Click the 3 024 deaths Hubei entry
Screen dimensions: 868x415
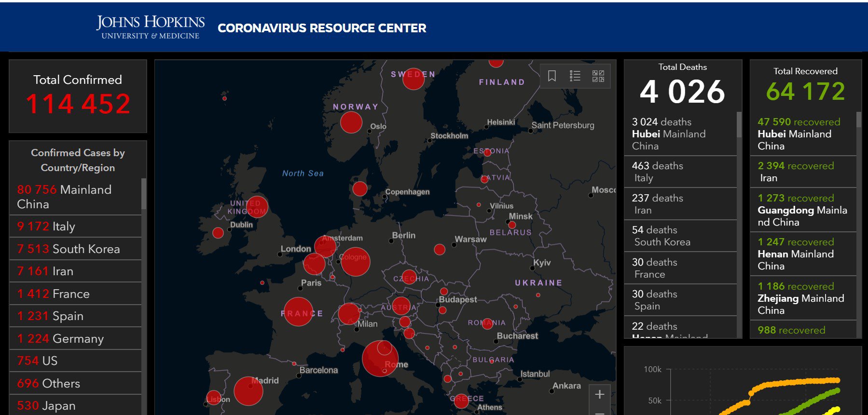pos(680,134)
